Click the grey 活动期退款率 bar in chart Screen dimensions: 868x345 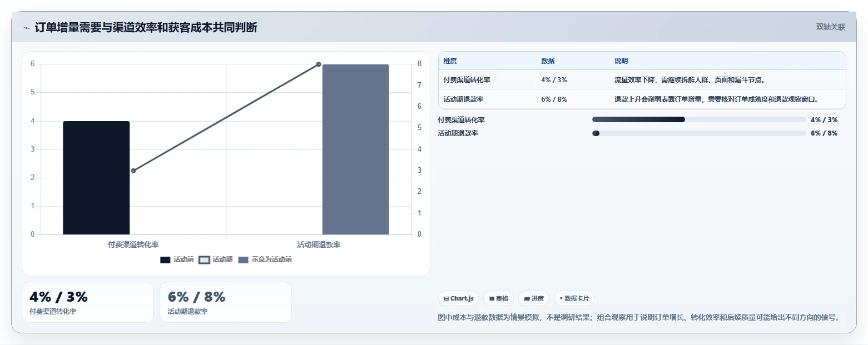(x=356, y=149)
